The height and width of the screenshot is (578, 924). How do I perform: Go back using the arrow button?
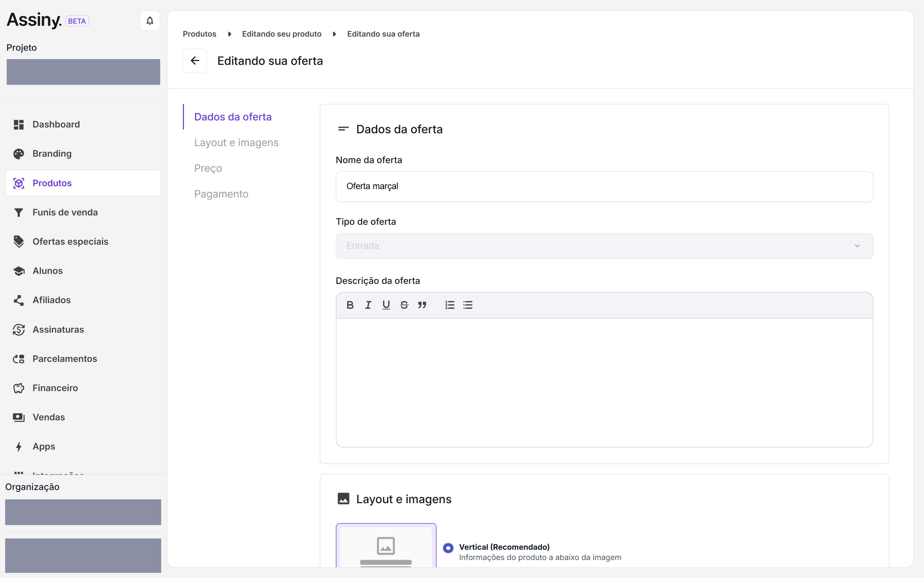pyautogui.click(x=195, y=60)
